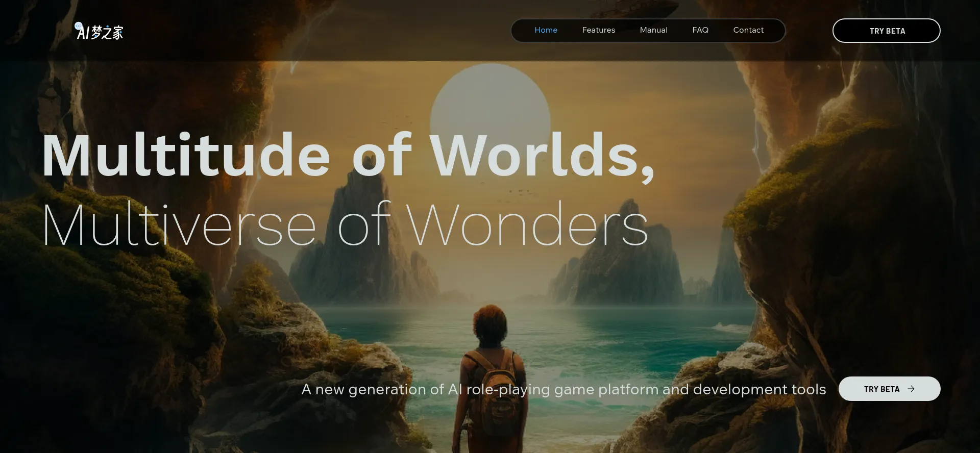Click the white TRY BETA button near the tagline

pyautogui.click(x=889, y=389)
